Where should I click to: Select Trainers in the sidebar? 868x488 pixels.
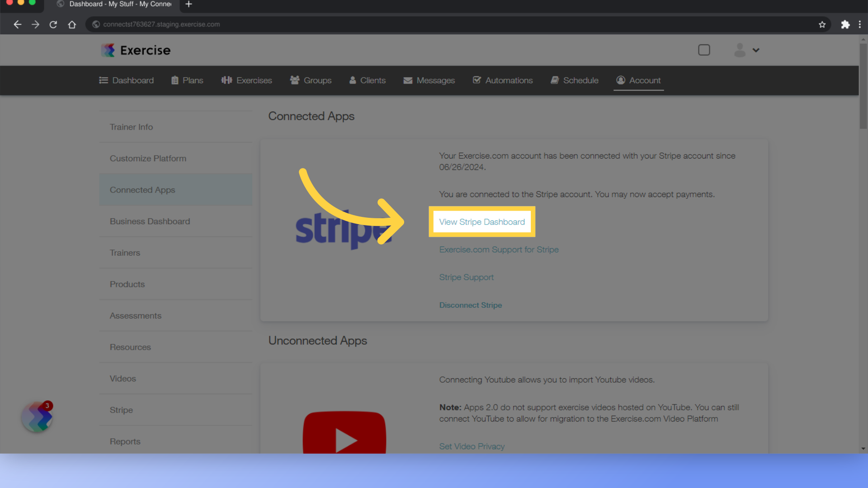[x=176, y=253]
